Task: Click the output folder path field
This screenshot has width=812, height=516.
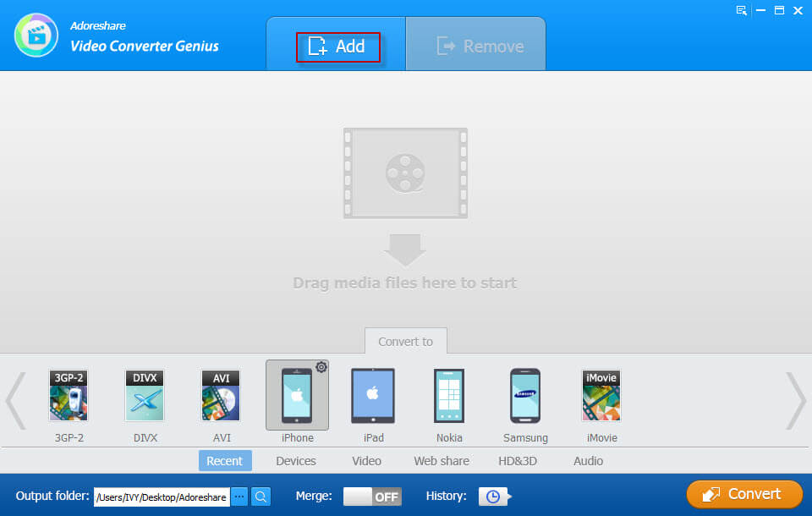Action: tap(161, 497)
